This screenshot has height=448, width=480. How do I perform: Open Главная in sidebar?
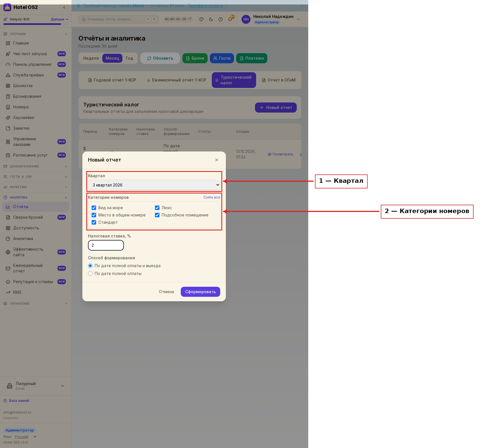(36, 43)
